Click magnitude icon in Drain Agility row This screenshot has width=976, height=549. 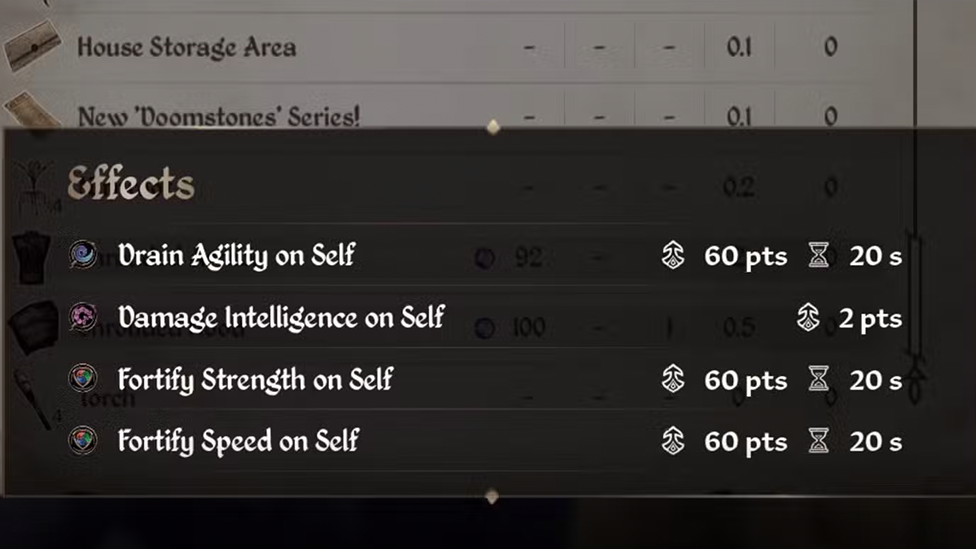coord(673,256)
